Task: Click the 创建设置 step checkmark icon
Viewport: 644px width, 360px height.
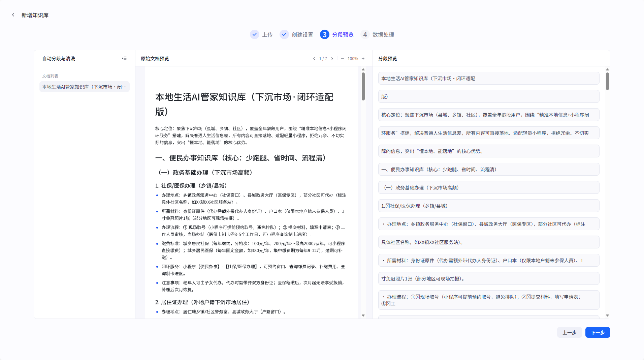Action: 284,34
